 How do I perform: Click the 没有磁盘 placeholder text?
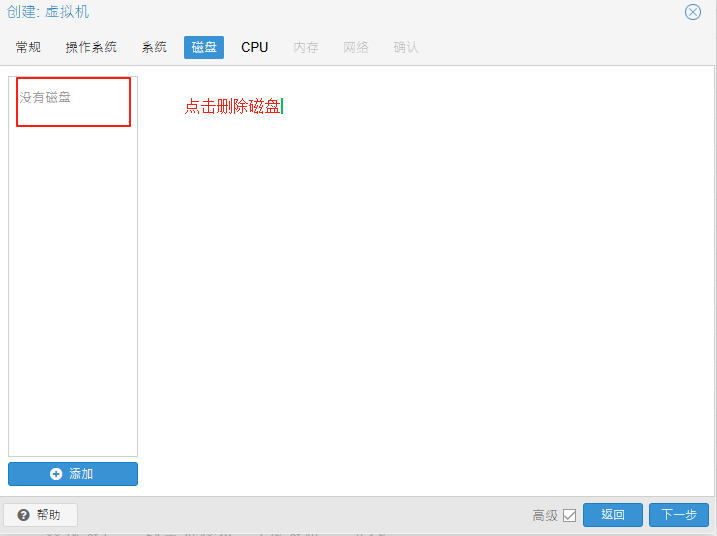click(45, 98)
